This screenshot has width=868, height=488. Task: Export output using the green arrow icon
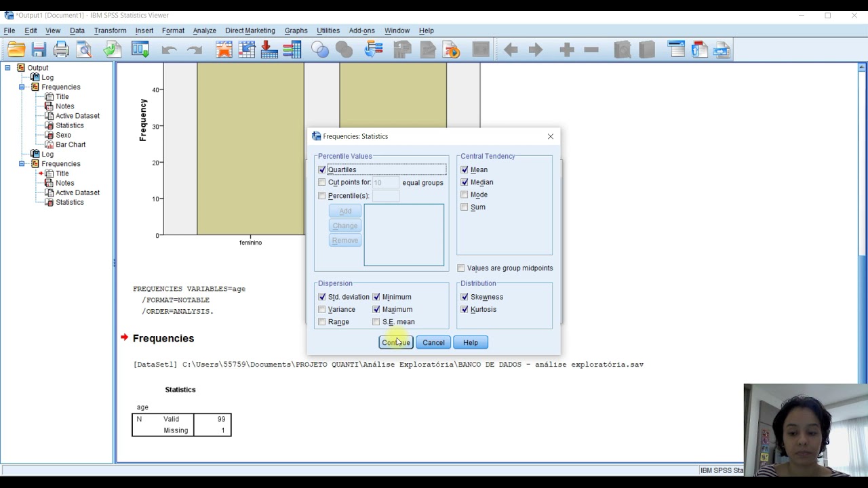(112, 49)
